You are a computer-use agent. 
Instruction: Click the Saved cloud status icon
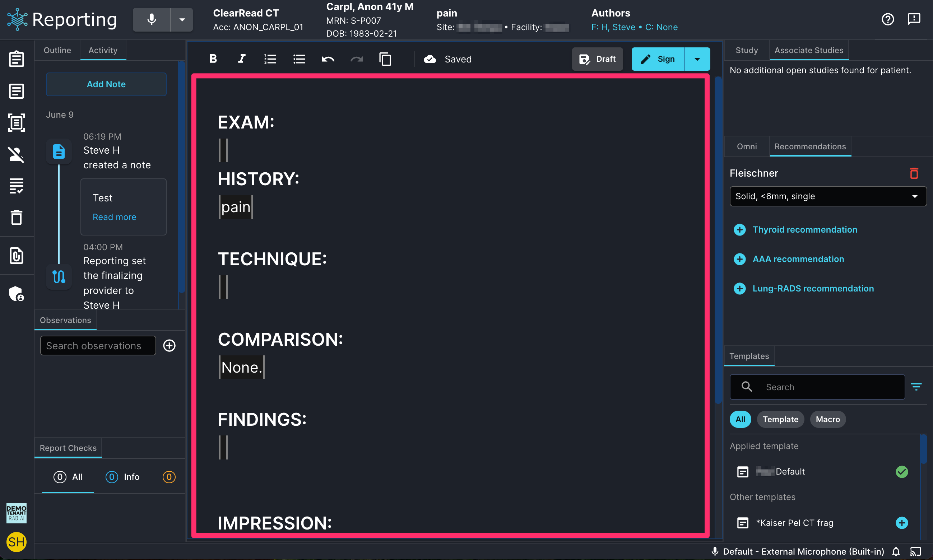(430, 59)
